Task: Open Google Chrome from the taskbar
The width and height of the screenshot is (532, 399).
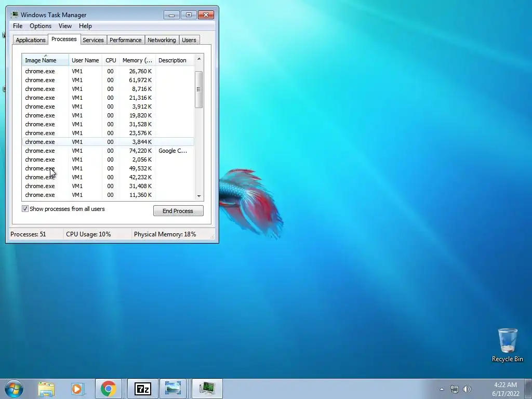Action: pyautogui.click(x=108, y=389)
